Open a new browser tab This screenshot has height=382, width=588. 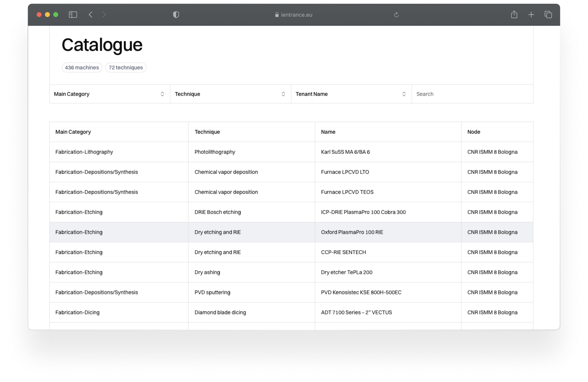[531, 14]
